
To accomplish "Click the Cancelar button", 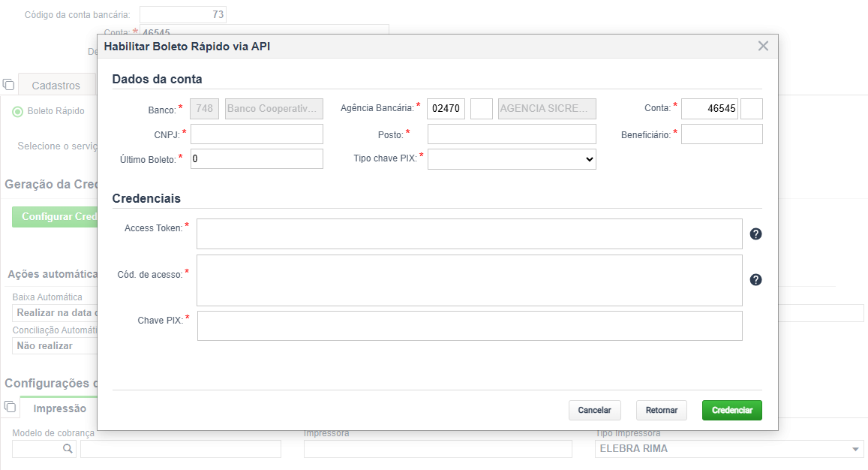I will [594, 410].
